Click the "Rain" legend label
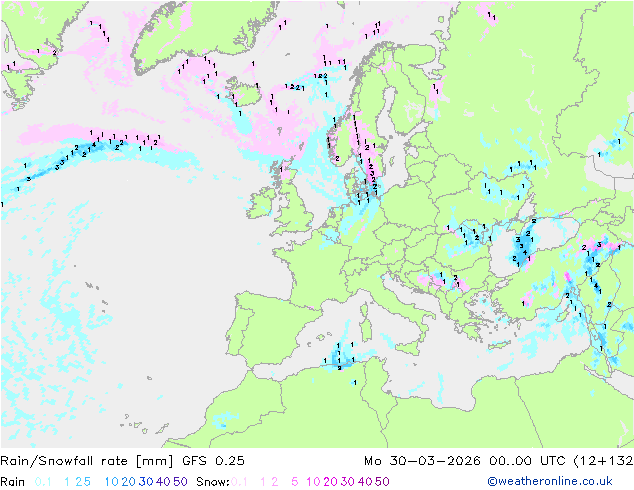The width and height of the screenshot is (634, 490). (x=13, y=482)
